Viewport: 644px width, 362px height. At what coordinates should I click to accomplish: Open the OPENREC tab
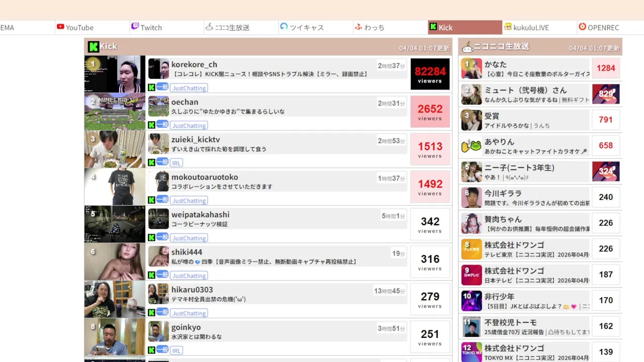610,27
